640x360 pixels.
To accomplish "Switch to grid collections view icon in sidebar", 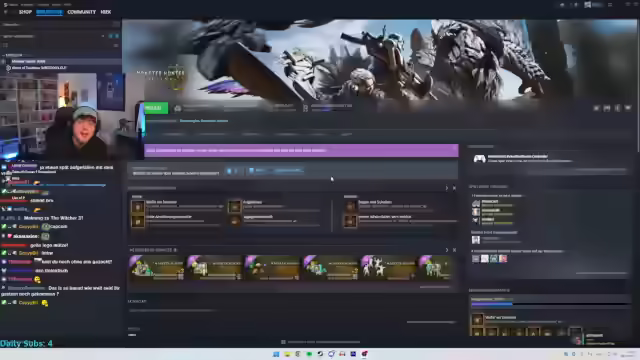I will click(116, 24).
